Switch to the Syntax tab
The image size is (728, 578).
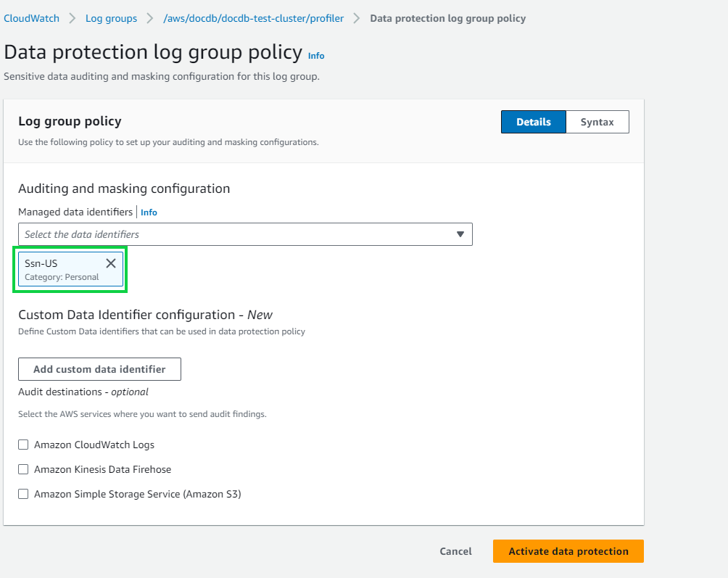pyautogui.click(x=597, y=122)
